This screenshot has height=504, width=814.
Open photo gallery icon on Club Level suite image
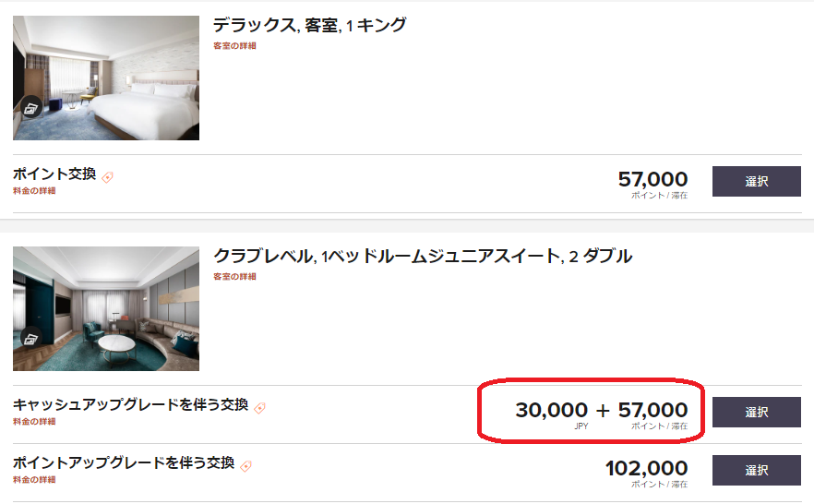31,339
